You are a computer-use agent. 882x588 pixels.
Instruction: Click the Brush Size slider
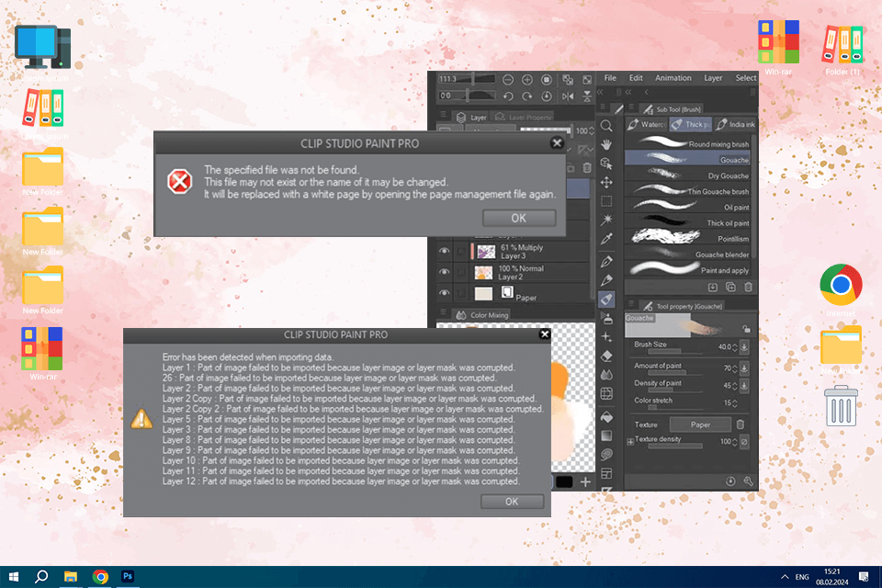click(675, 352)
